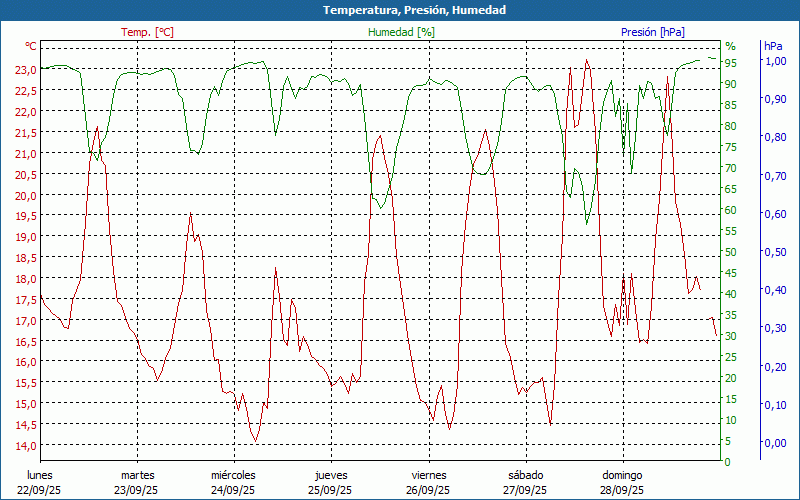The height and width of the screenshot is (500, 800).
Task: Click the 23,0 tick on temperature axis
Action: [26, 70]
